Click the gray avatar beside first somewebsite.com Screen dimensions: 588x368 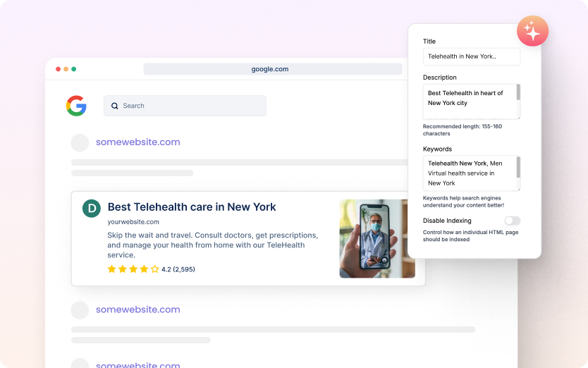pyautogui.click(x=80, y=142)
